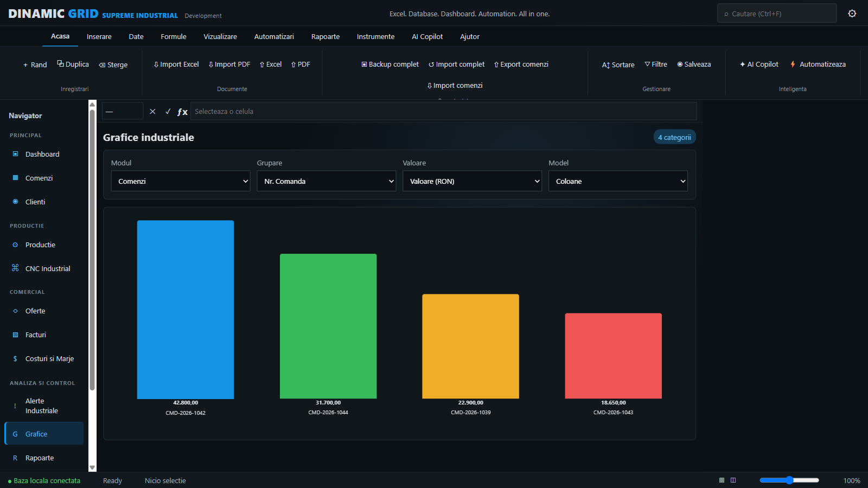The width and height of the screenshot is (868, 488).
Task: Click the CNC Industrial command icon
Action: click(15, 268)
